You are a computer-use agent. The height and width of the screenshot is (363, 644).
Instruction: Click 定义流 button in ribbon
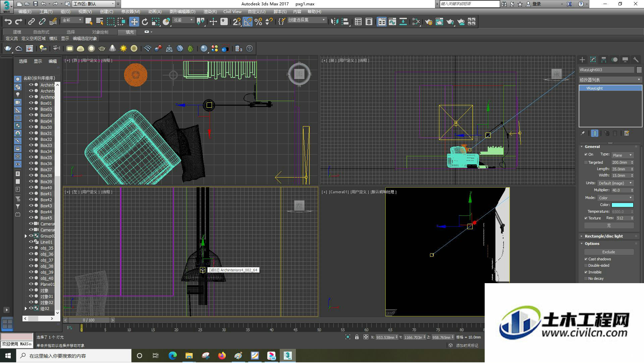point(12,39)
